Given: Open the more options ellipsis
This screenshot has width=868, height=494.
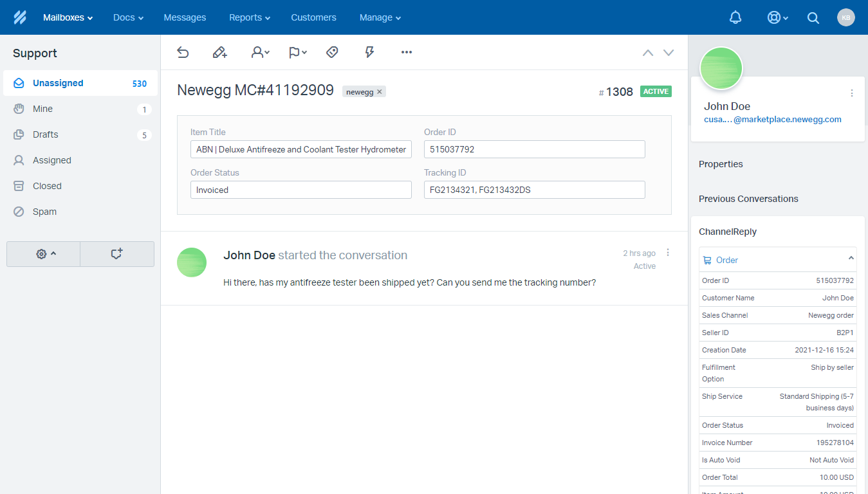Looking at the screenshot, I should (407, 52).
